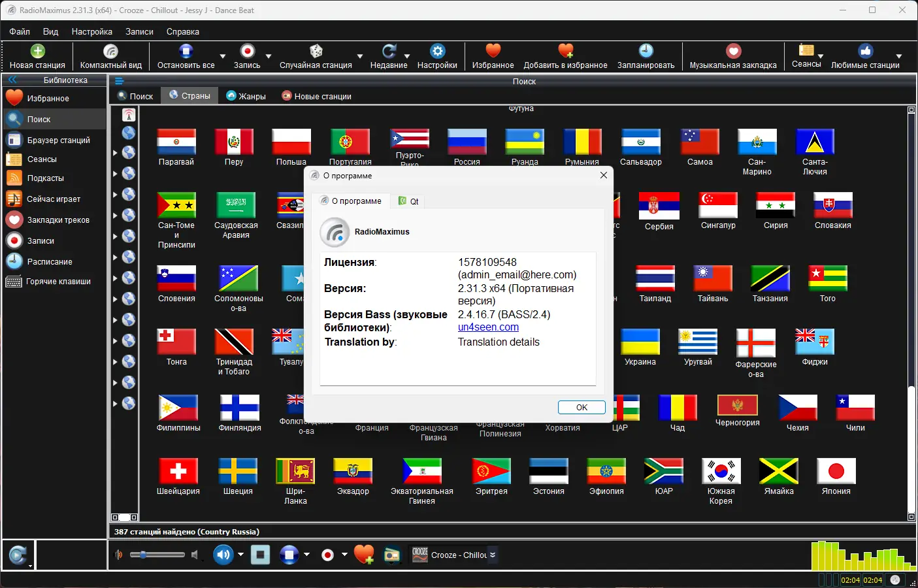The image size is (918, 588).
Task: Switch to the Qt tab in About dialog
Action: [x=409, y=201]
